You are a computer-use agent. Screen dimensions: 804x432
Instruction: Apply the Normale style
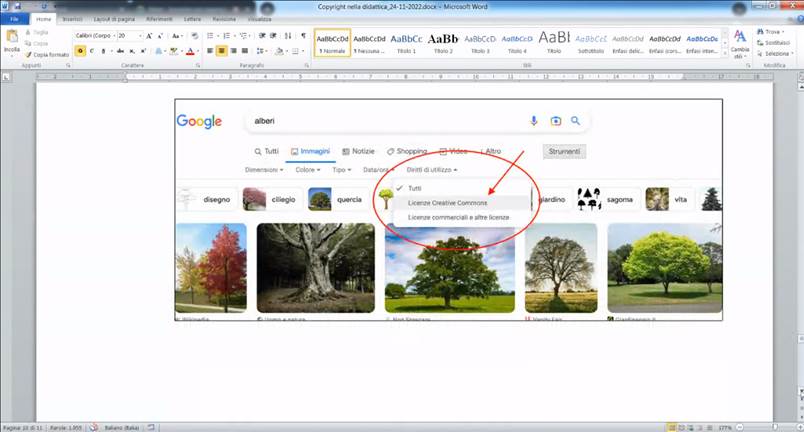point(332,43)
